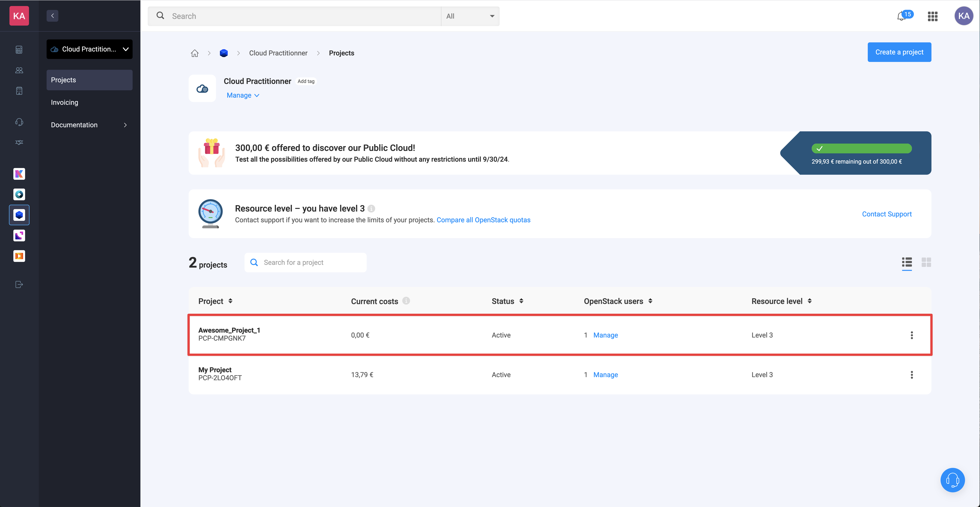The image size is (980, 507).
Task: Open the kDrive K app icon
Action: click(x=19, y=174)
